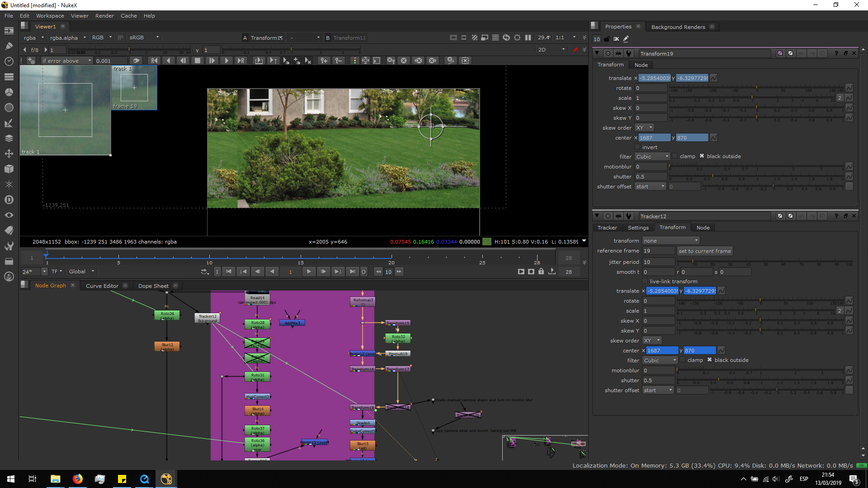Click the Force update refresh icon in viewer

pyautogui.click(x=506, y=38)
